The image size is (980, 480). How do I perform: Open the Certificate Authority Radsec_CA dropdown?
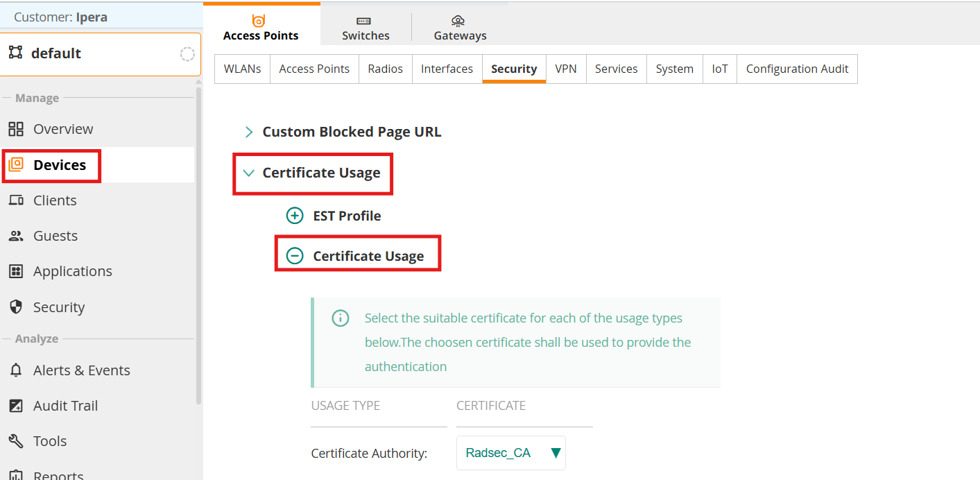511,453
